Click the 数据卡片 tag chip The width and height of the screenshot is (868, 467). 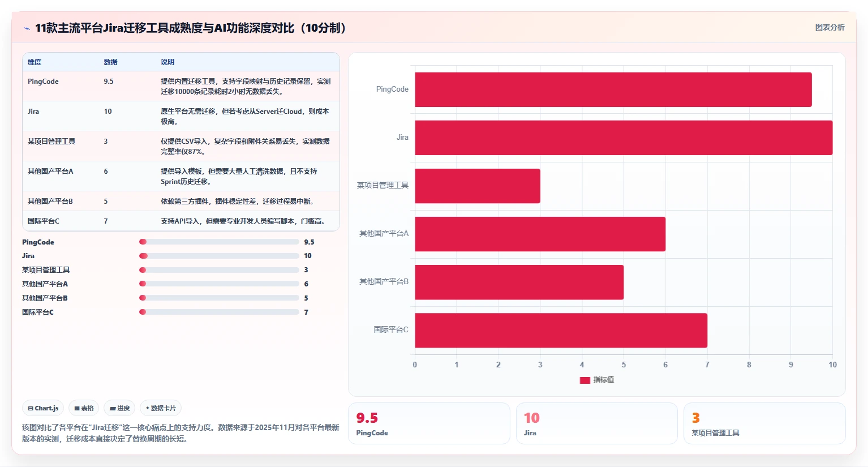pyautogui.click(x=161, y=408)
